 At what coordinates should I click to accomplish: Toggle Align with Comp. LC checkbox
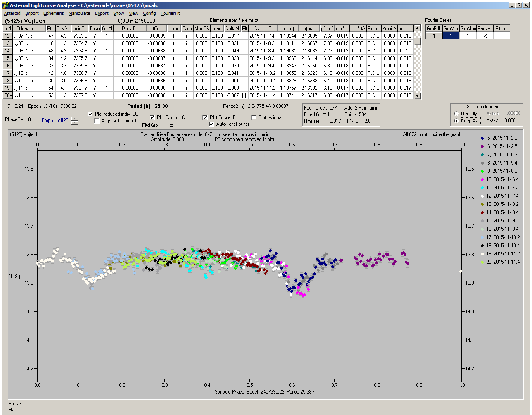click(97, 121)
